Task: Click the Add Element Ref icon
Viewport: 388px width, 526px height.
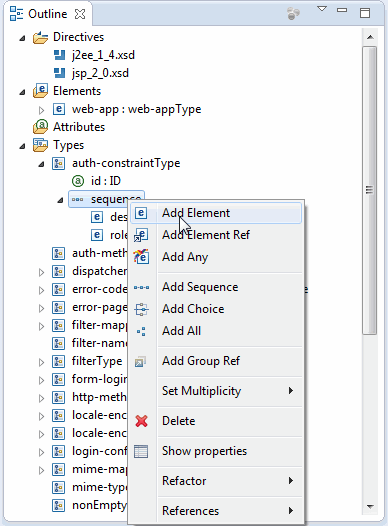Action: [141, 235]
